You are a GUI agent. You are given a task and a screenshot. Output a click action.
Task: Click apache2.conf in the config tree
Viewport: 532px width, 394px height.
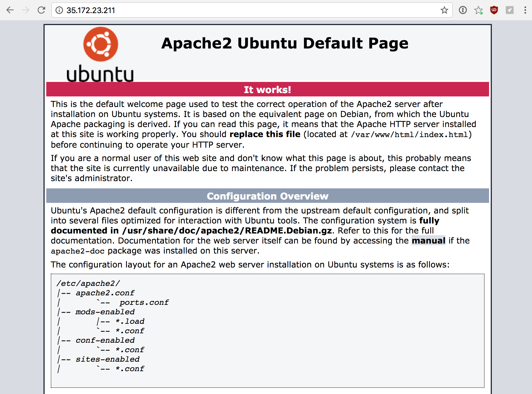pos(105,293)
